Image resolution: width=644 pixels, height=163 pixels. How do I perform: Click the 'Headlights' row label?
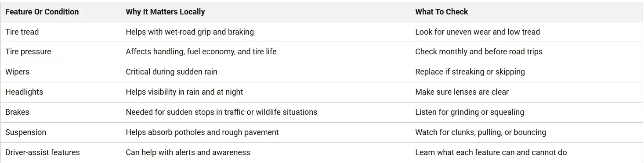(x=24, y=92)
